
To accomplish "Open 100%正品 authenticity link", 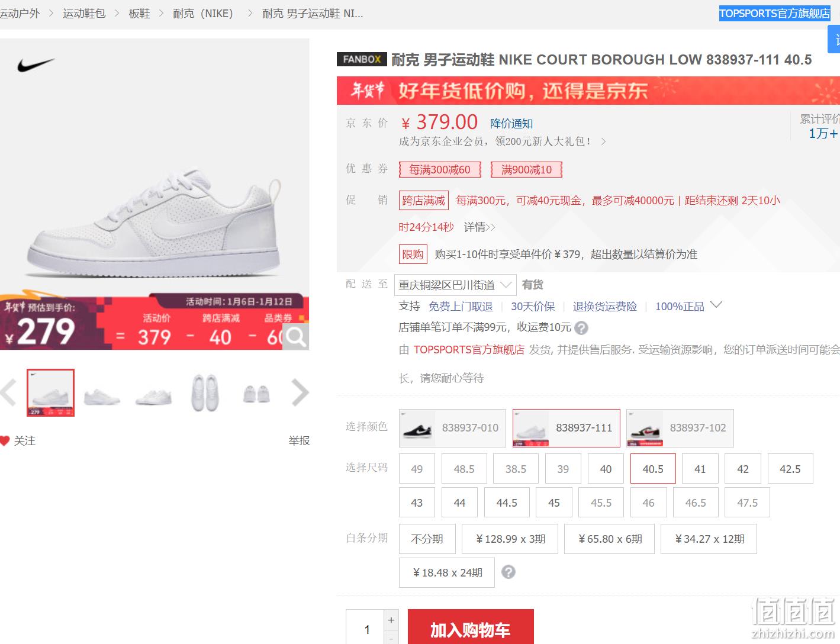I will click(x=680, y=306).
